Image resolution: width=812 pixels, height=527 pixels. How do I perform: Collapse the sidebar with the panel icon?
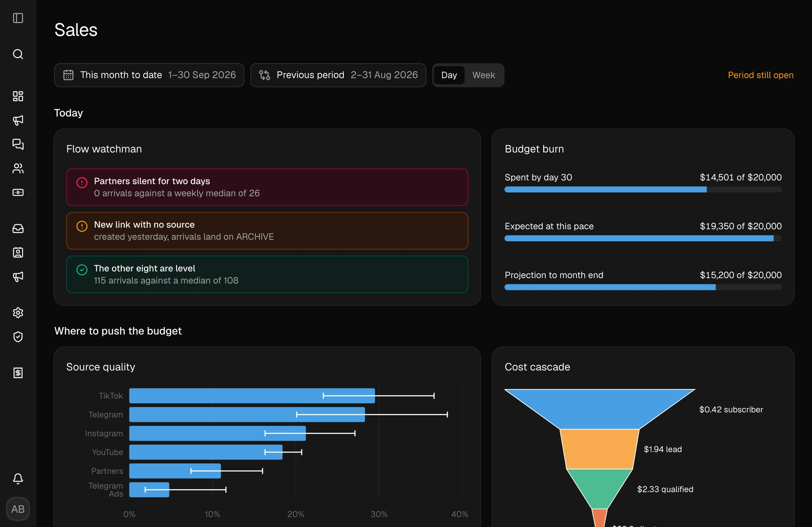coord(18,18)
